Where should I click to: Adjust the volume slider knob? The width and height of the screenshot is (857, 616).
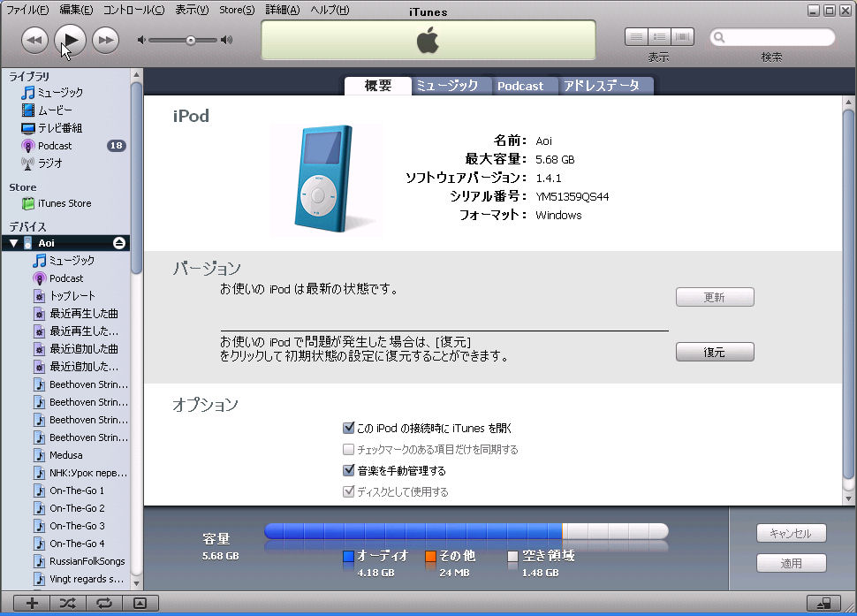[190, 40]
